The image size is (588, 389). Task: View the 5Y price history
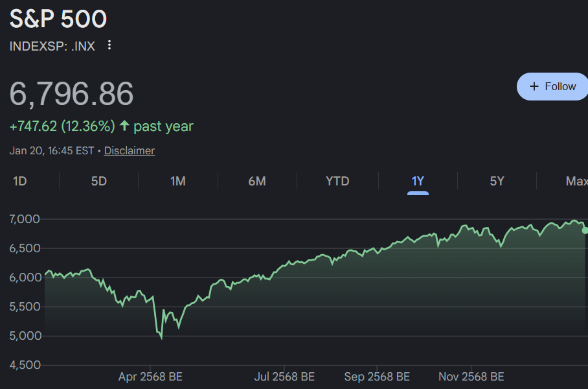coord(497,181)
